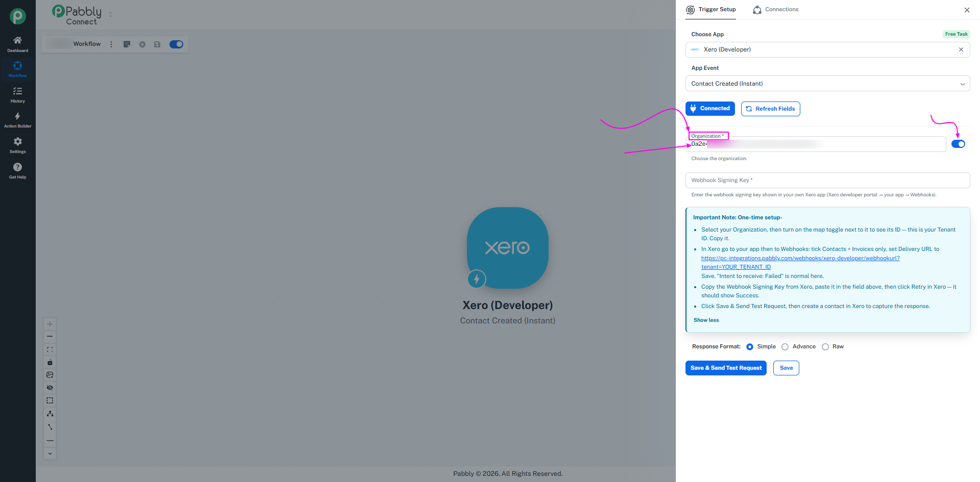980x482 pixels.
Task: Open the Choose App dropdown field
Action: pos(827,49)
